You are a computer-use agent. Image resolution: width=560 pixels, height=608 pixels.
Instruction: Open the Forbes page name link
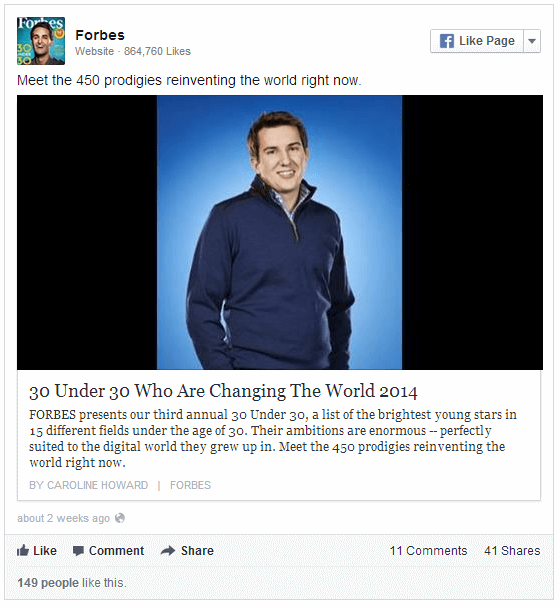tap(100, 35)
